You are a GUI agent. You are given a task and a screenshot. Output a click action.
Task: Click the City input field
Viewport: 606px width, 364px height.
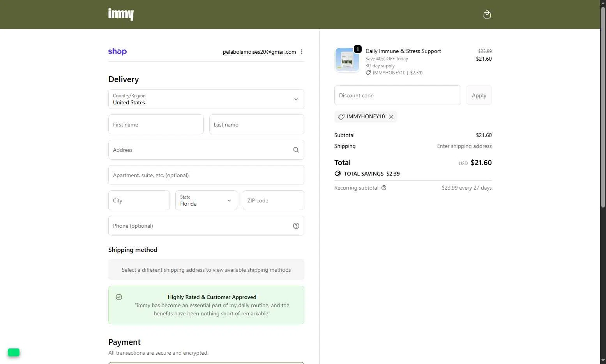pos(139,200)
